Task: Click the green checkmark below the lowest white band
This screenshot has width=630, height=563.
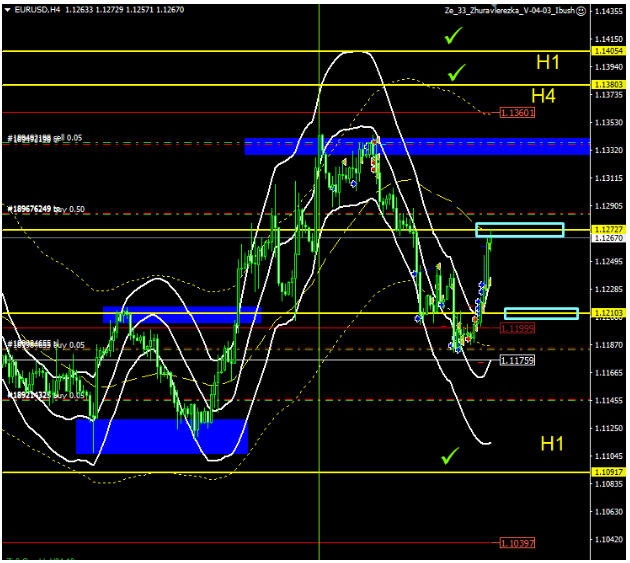Action: [450, 456]
